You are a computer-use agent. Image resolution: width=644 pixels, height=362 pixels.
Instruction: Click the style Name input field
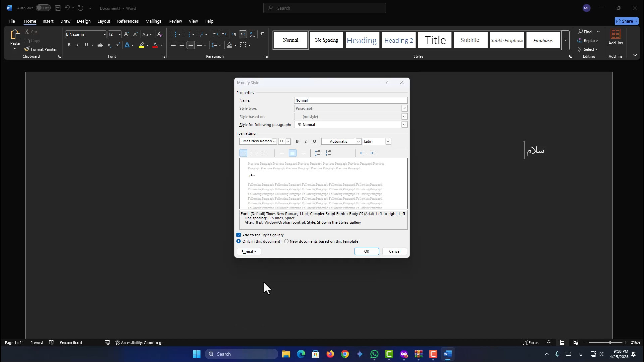(x=351, y=100)
